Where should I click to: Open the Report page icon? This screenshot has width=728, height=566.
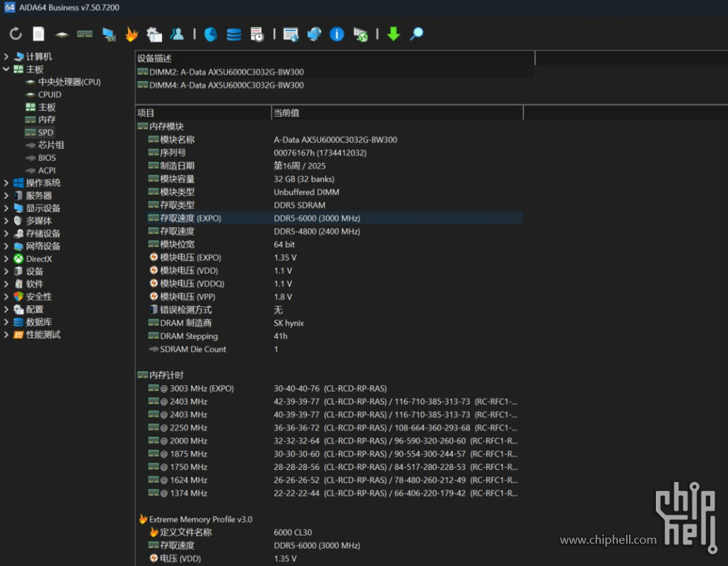[x=39, y=34]
